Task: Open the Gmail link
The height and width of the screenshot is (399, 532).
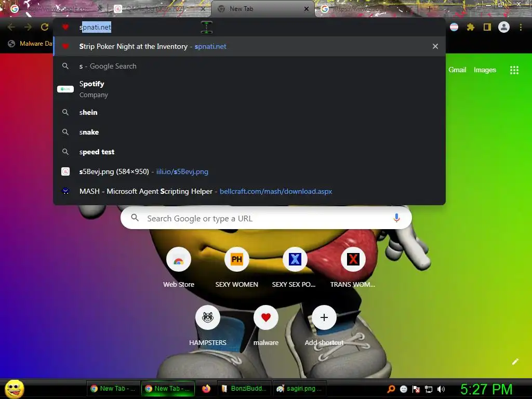Action: pyautogui.click(x=457, y=70)
